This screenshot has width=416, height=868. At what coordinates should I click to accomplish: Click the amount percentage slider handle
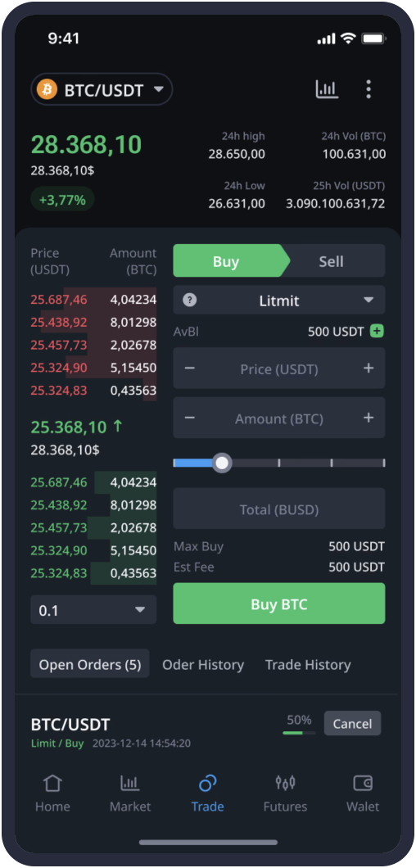[222, 463]
